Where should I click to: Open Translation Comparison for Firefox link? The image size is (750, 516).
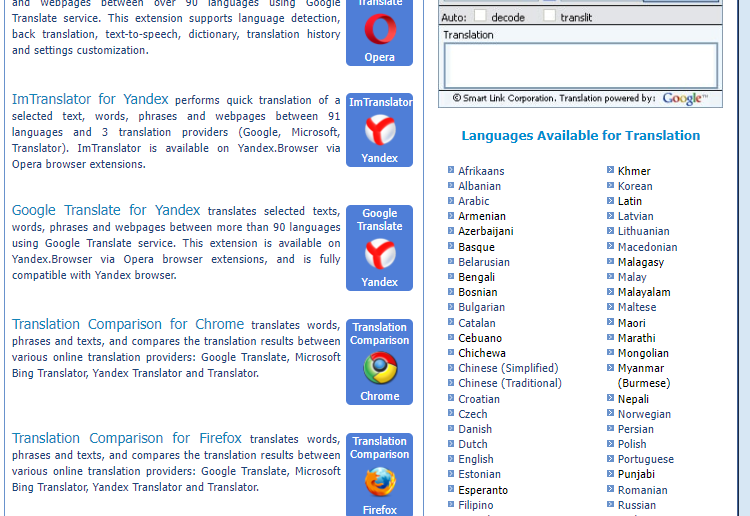point(127,438)
